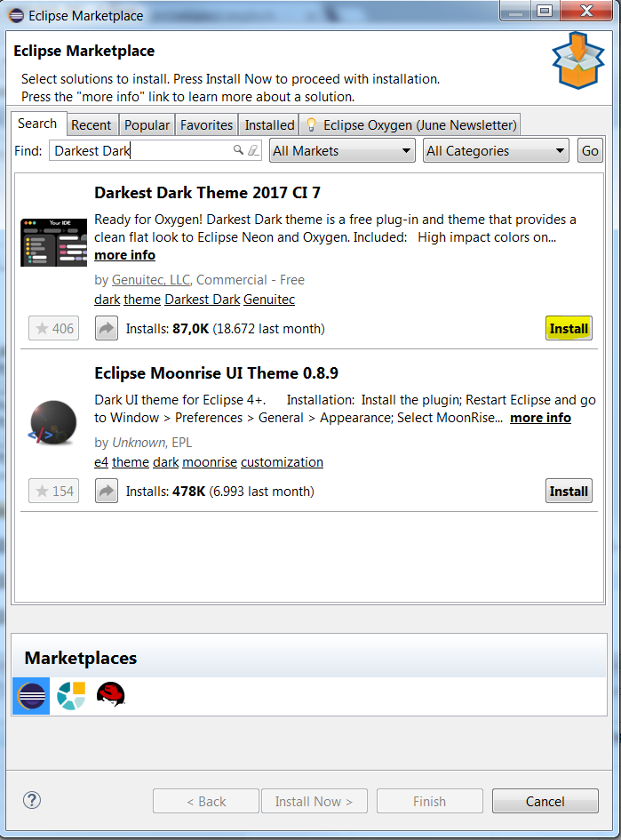Open the All Markets dropdown
This screenshot has width=621, height=840.
pyautogui.click(x=342, y=151)
